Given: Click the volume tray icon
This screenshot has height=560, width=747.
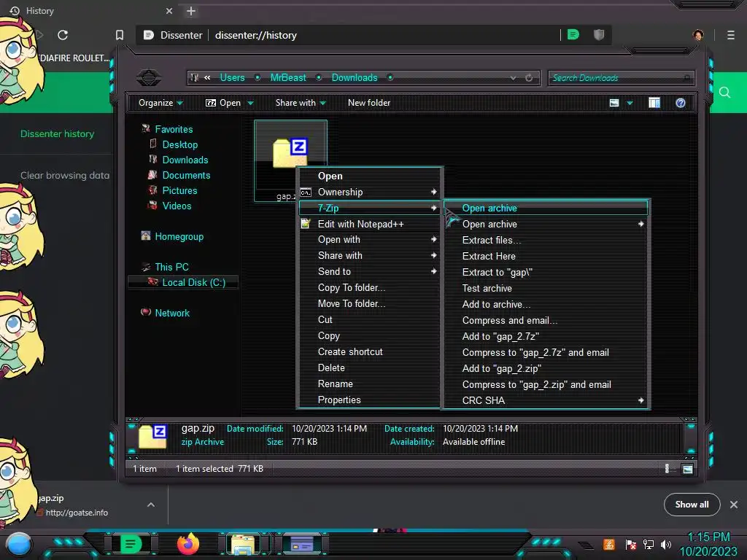Looking at the screenshot, I should click(x=666, y=544).
